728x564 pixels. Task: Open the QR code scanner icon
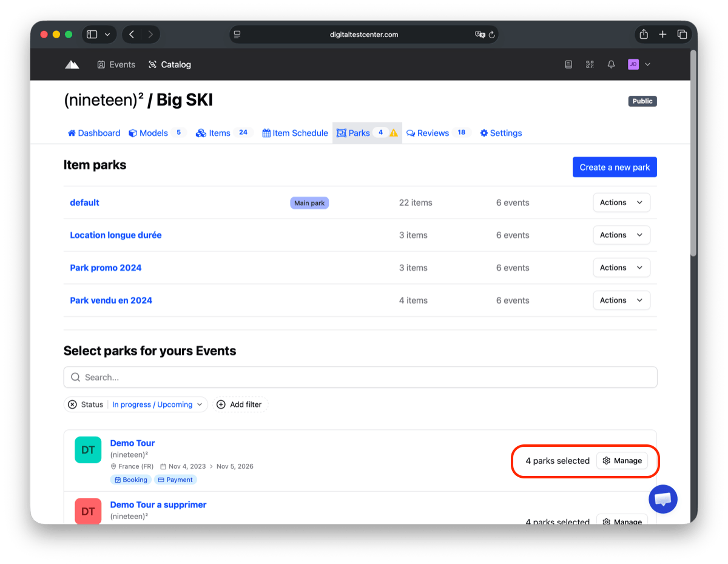(x=590, y=64)
